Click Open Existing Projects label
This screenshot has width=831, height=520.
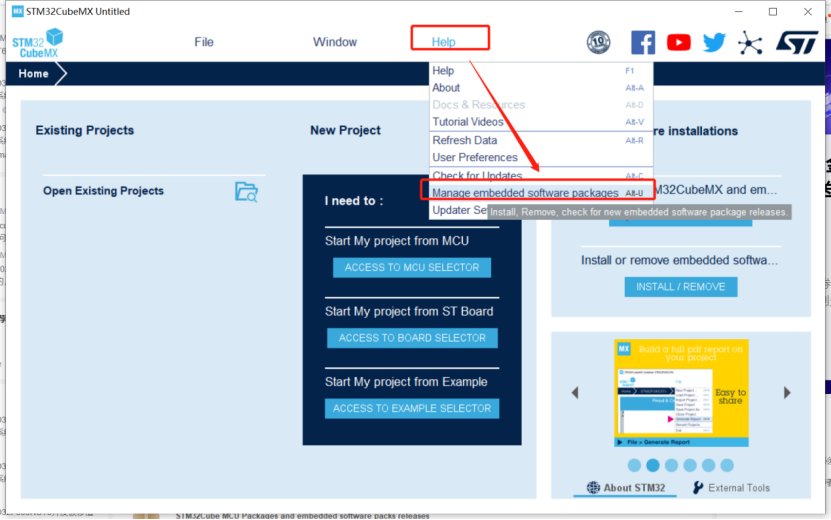pos(103,191)
